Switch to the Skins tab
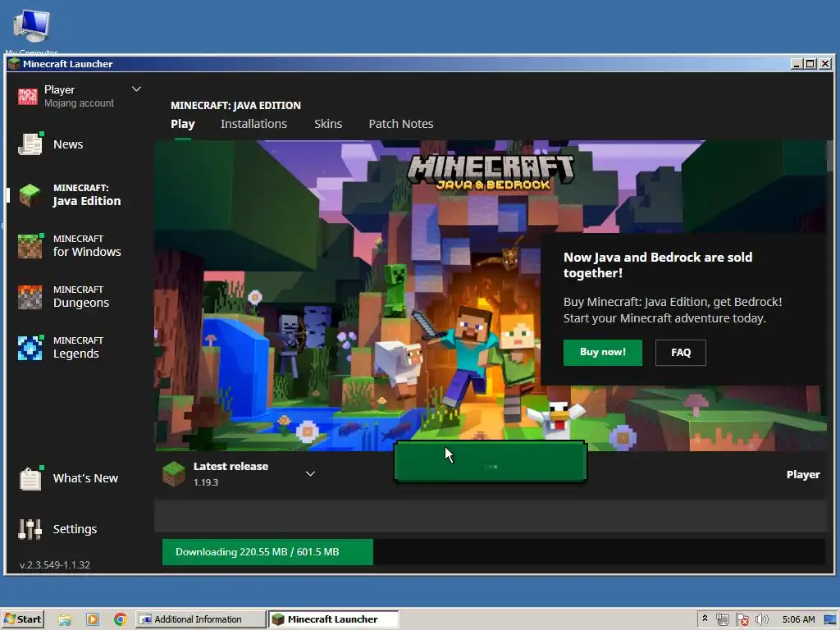 pos(328,124)
